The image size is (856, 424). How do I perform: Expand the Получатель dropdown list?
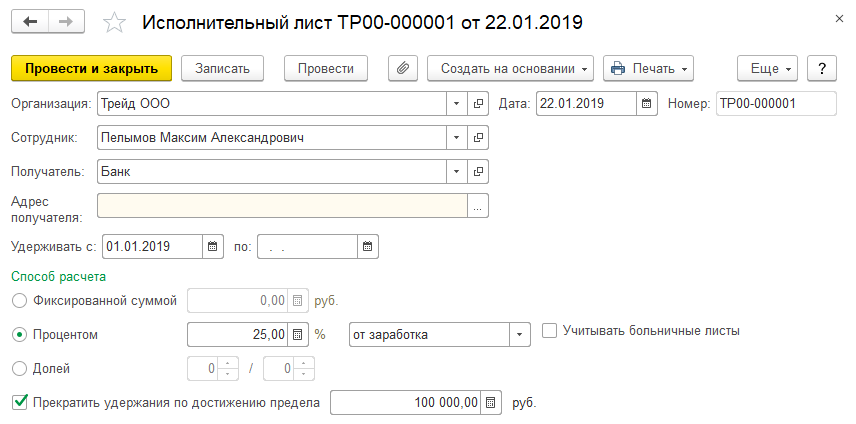coord(456,171)
